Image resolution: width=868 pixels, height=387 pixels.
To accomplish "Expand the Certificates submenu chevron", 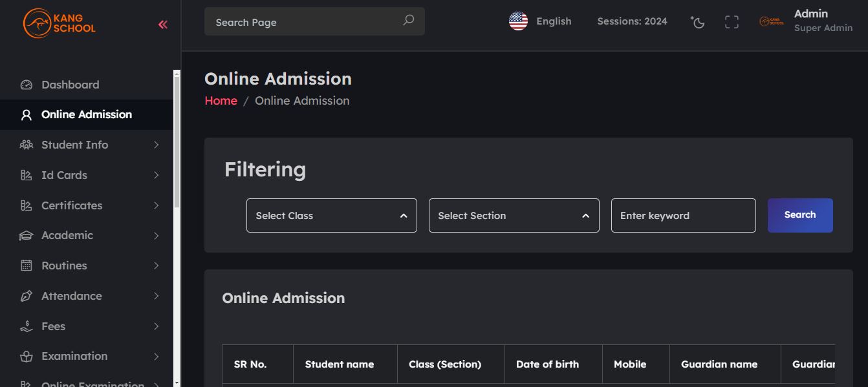I will click(x=156, y=205).
